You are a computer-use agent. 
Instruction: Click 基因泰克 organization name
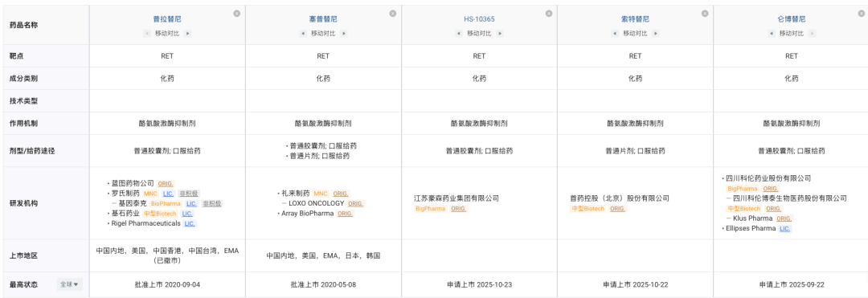pos(133,203)
